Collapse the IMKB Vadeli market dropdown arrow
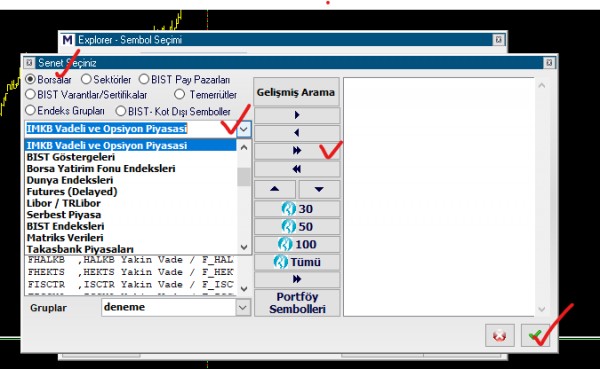Screen dimensions: 600x369 pyautogui.click(x=243, y=129)
